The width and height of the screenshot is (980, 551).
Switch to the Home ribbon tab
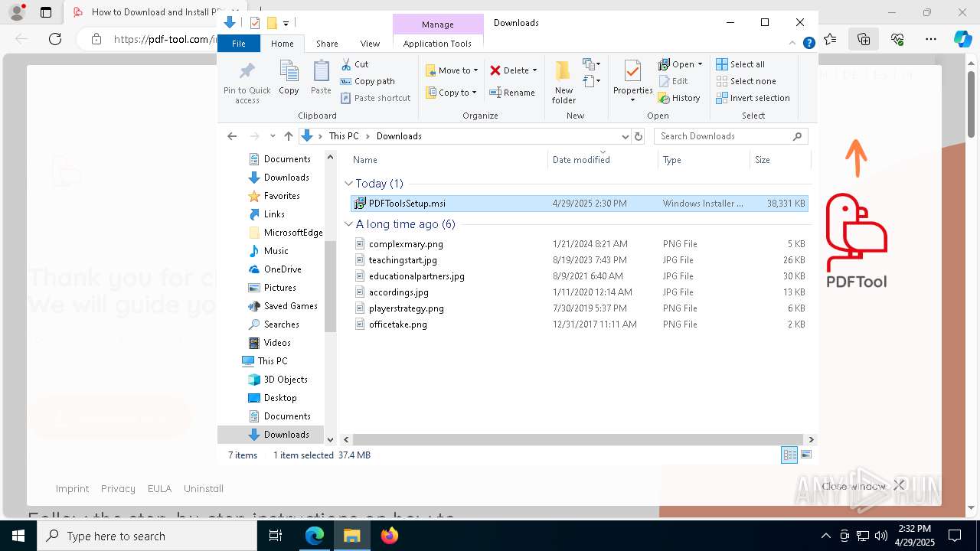point(282,44)
